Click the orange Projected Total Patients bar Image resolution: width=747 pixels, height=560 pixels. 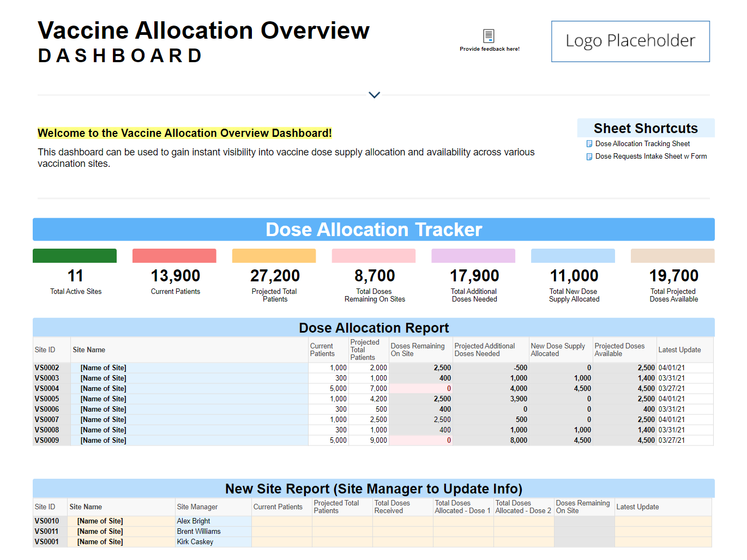(274, 256)
